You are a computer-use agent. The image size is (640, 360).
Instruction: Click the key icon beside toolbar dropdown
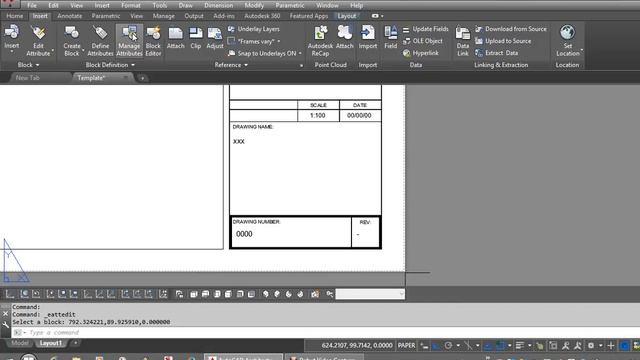coord(329,294)
